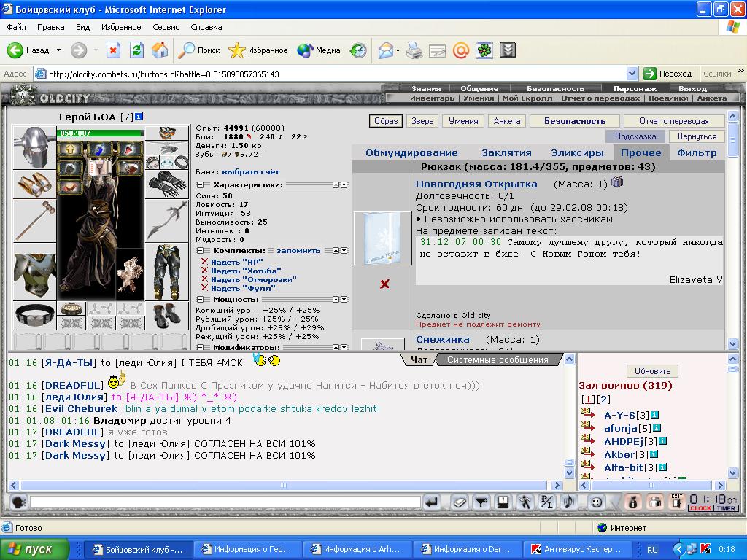Image resolution: width=747 pixels, height=560 pixels.
Task: Click the chat horizontal scrollbar
Action: point(284,485)
